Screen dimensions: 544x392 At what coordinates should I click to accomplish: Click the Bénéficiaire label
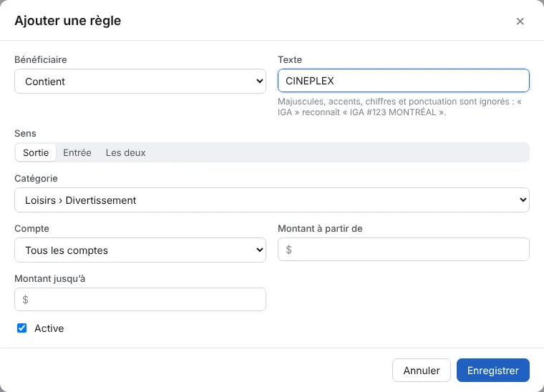41,59
